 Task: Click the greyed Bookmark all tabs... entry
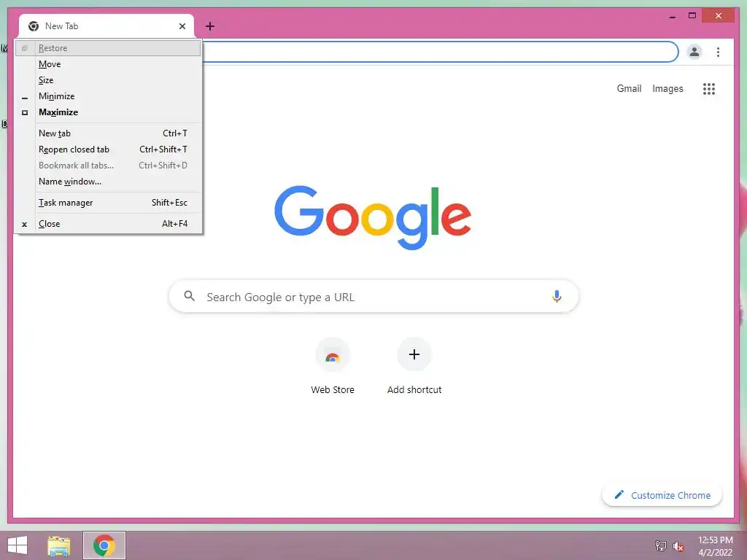click(108, 166)
